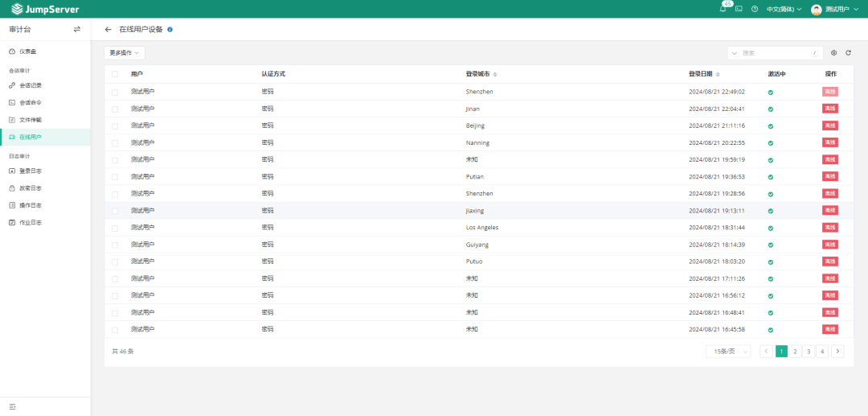The width and height of the screenshot is (868, 416).
Task: Check the row with login city Jinan
Action: click(115, 109)
